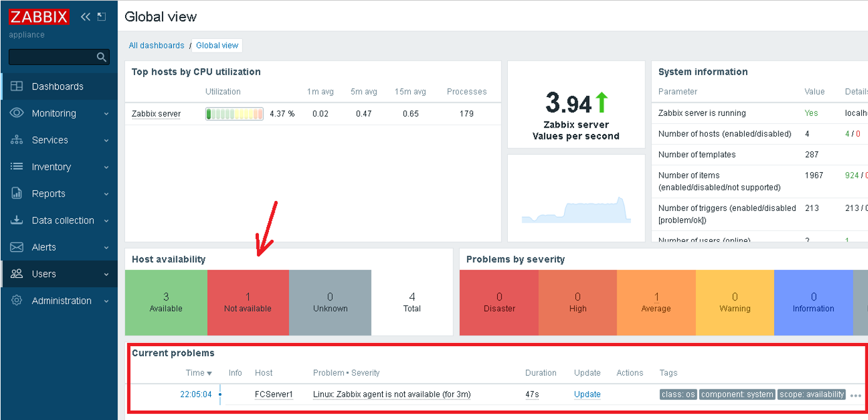The width and height of the screenshot is (868, 420).
Task: Open the three-dots tags overflow for FCServer1
Action: pos(855,396)
